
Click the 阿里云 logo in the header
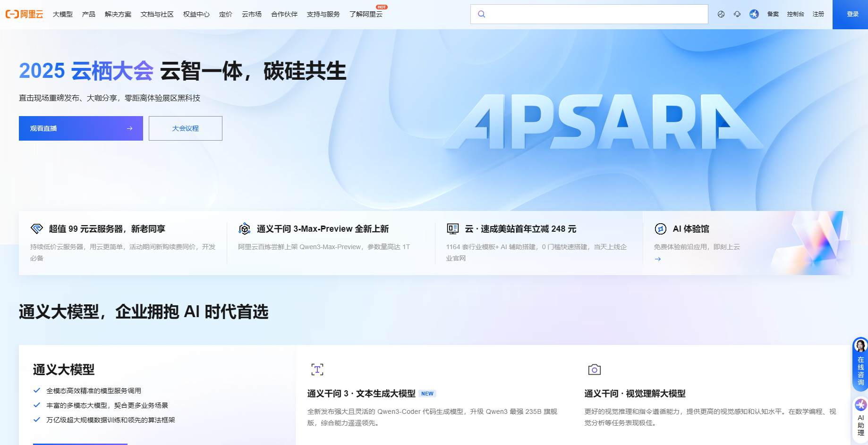pos(24,14)
